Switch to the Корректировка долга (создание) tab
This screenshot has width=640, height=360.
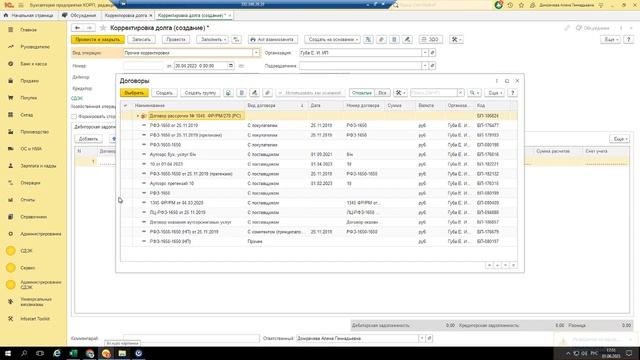coord(194,15)
